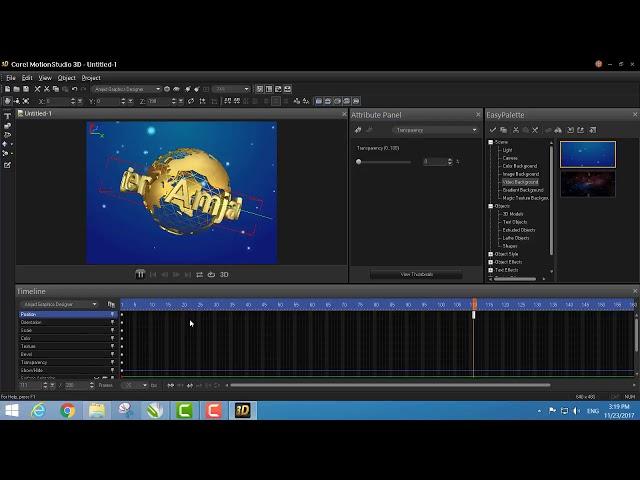
Task: Click the last standard-toolbar layout icon
Action: click(x=288, y=89)
